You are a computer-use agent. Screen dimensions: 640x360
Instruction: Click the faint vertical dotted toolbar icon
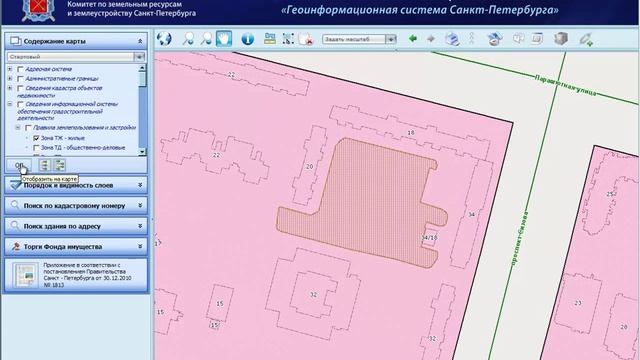click(x=472, y=38)
